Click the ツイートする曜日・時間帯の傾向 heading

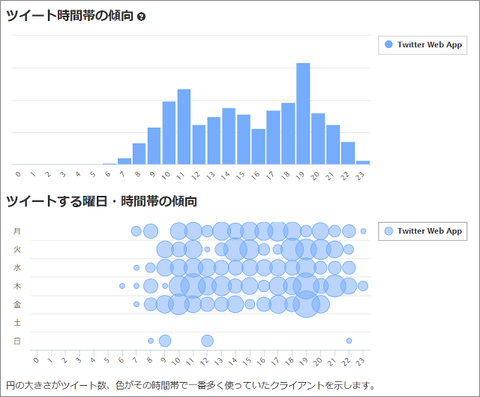point(102,201)
